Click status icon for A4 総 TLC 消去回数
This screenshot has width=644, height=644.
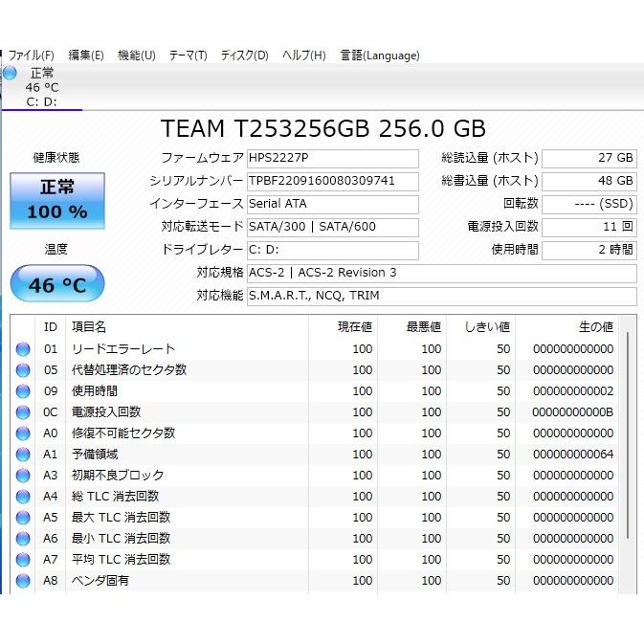pyautogui.click(x=23, y=497)
